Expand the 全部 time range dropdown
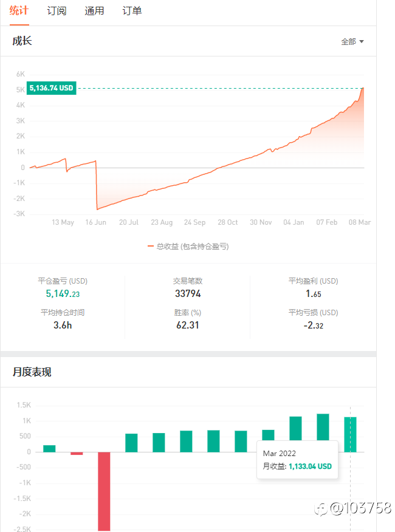The height and width of the screenshot is (532, 395). (x=352, y=42)
